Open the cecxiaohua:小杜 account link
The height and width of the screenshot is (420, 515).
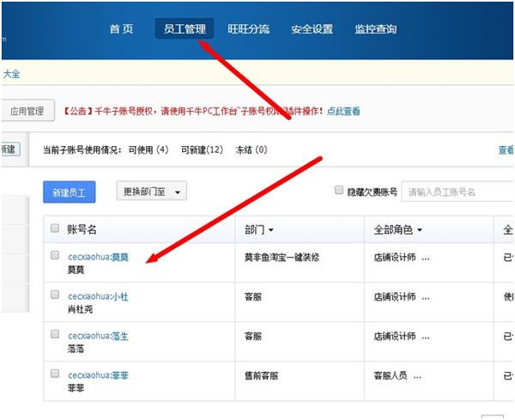coord(98,296)
